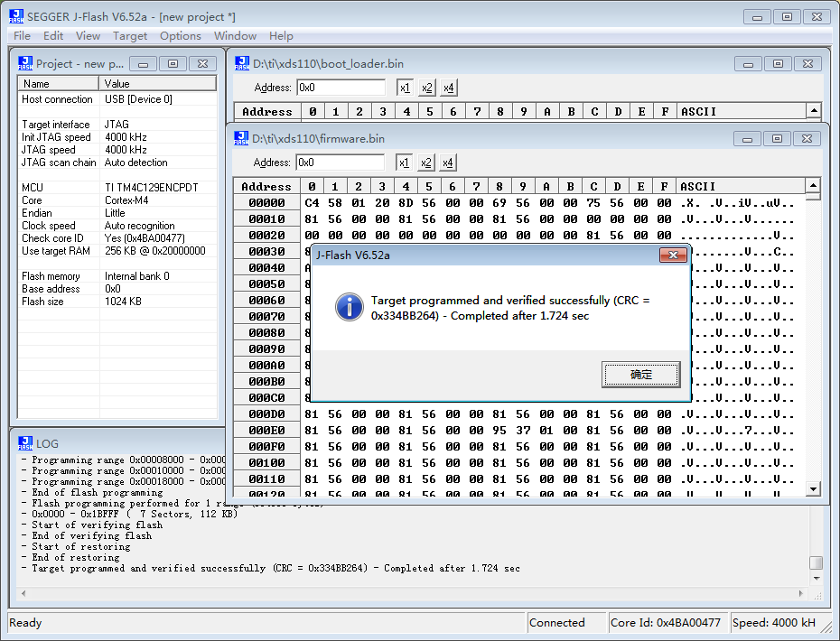Click the 确定 confirmation button
The width and height of the screenshot is (840, 641).
click(640, 375)
